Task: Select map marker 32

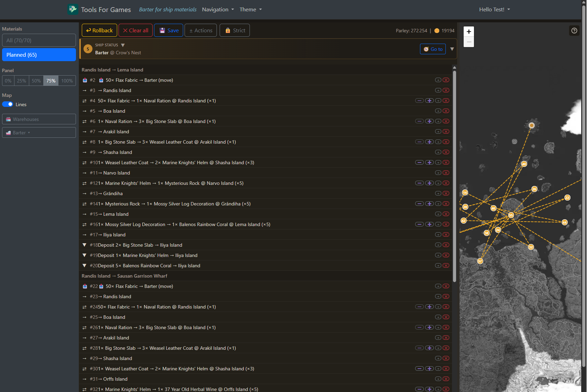Action: (531, 247)
